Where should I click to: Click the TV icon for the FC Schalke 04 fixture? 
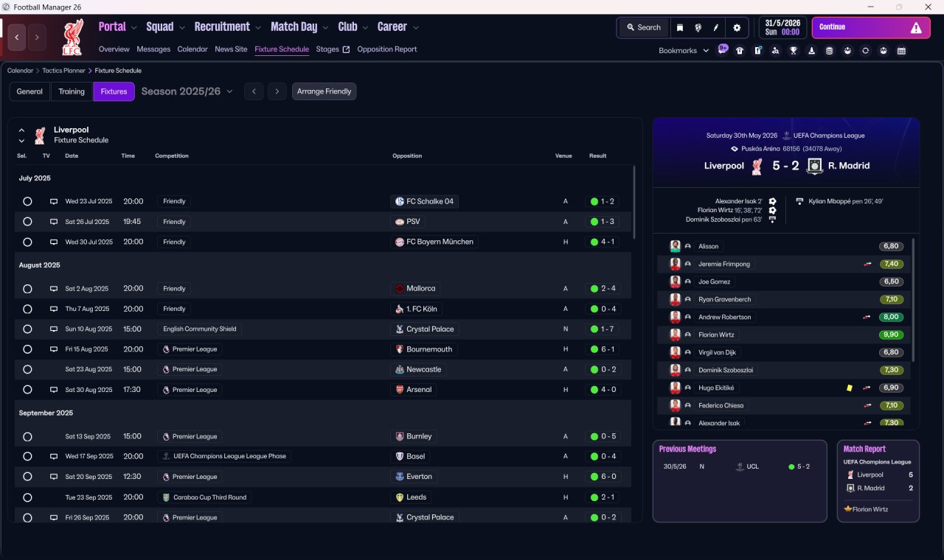click(x=53, y=201)
